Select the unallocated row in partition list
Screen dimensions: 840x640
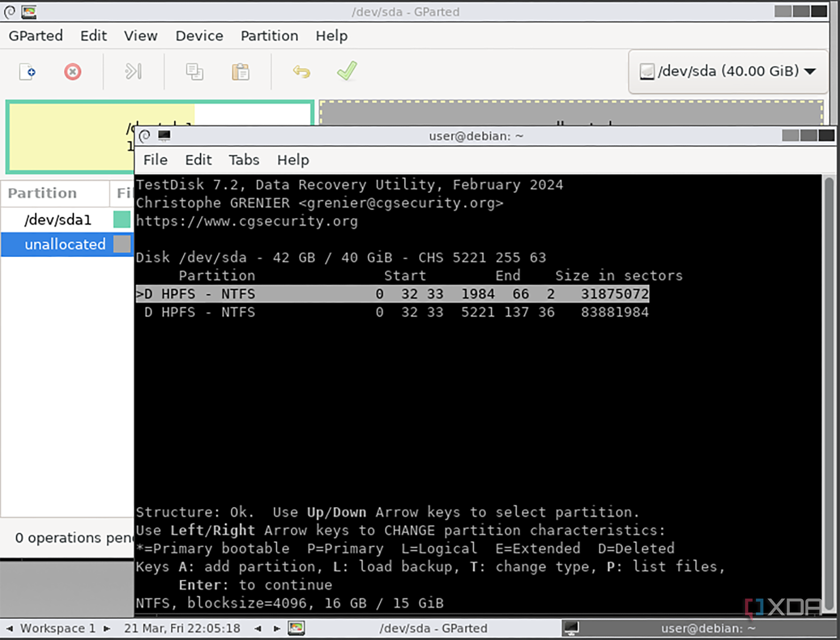click(x=67, y=244)
